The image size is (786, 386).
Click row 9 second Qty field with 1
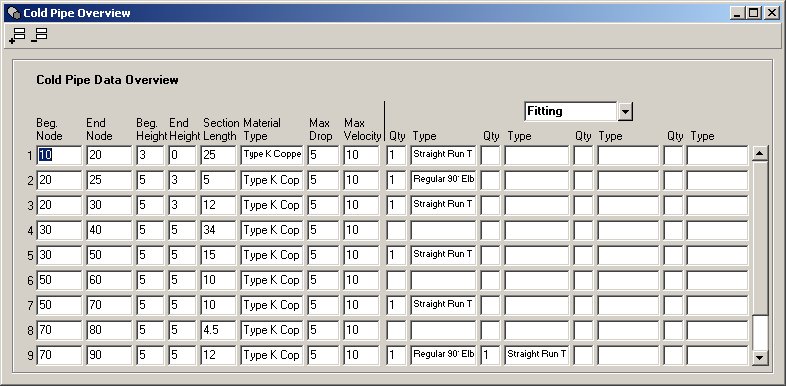point(490,355)
